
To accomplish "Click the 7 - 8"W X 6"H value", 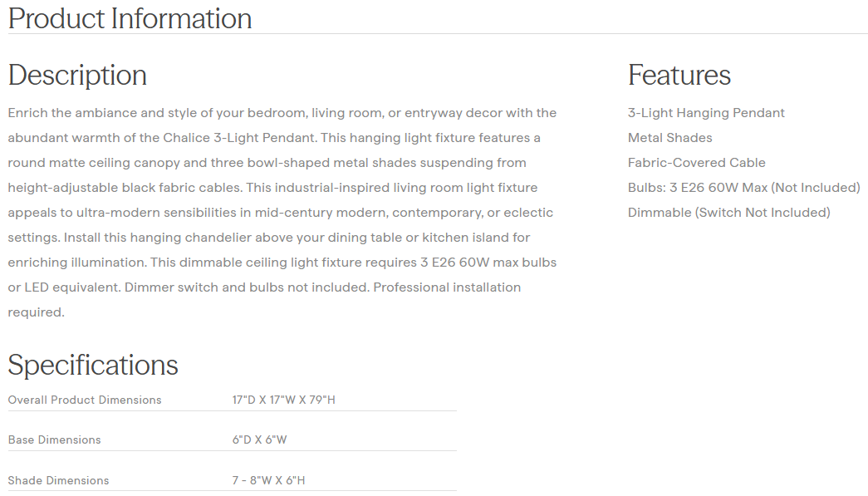I will click(x=269, y=481).
